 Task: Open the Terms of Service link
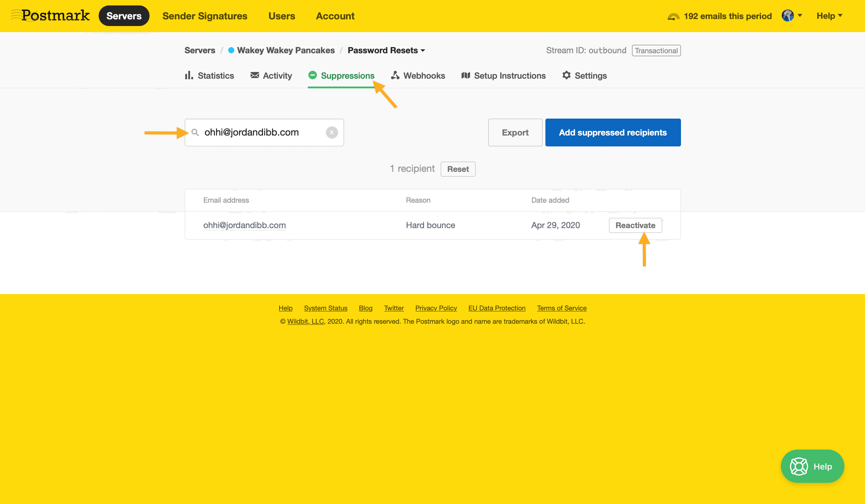click(561, 308)
